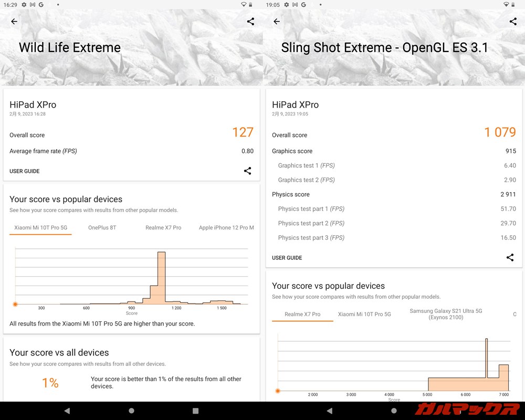
Task: Click tall spike in Sling Shot histogram
Action: point(486,357)
